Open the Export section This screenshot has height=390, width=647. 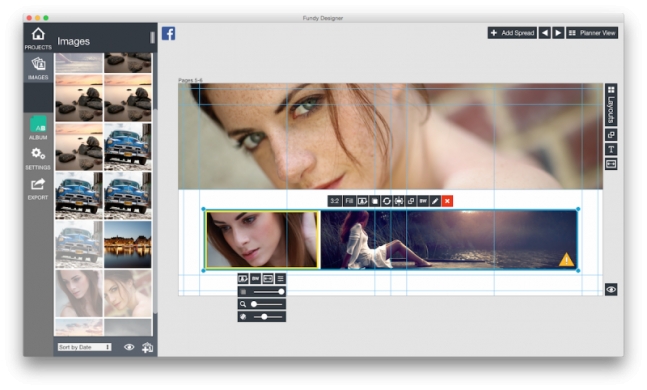pos(38,189)
